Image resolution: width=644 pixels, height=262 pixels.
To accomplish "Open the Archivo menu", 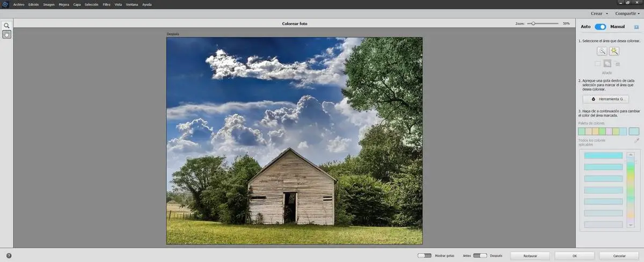I will point(19,4).
